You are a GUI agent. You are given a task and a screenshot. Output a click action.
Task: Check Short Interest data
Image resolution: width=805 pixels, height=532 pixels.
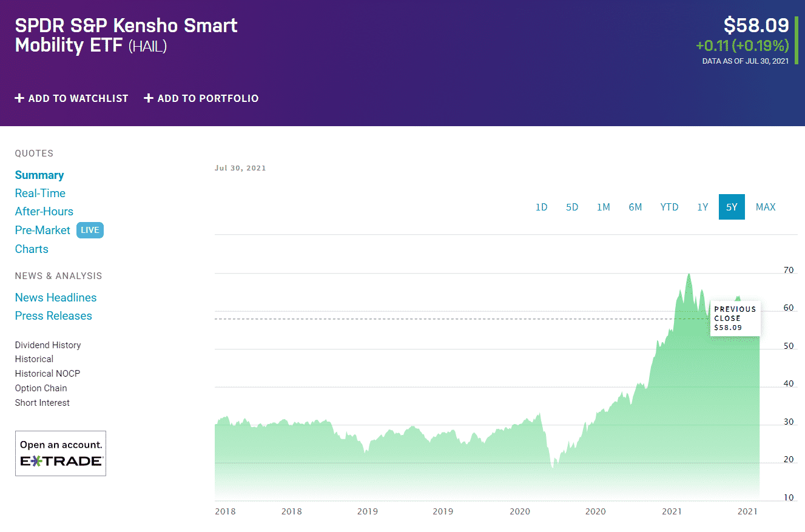tap(42, 402)
